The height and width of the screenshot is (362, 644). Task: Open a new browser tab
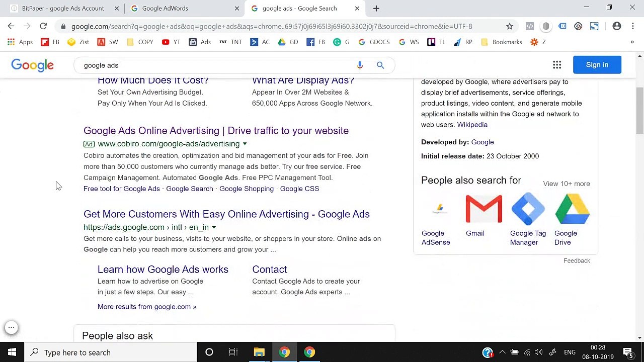[x=376, y=9]
